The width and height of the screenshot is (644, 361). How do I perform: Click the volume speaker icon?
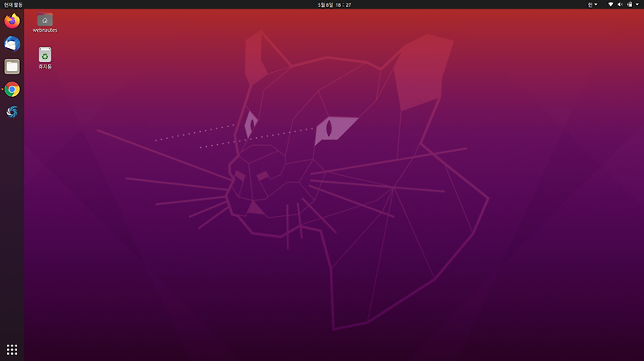pyautogui.click(x=620, y=4)
